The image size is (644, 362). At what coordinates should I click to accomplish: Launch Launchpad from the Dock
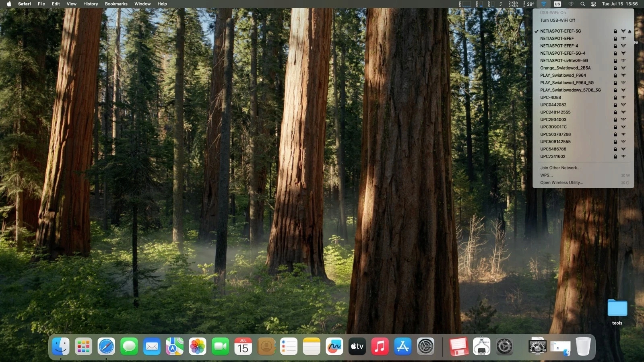(83, 346)
